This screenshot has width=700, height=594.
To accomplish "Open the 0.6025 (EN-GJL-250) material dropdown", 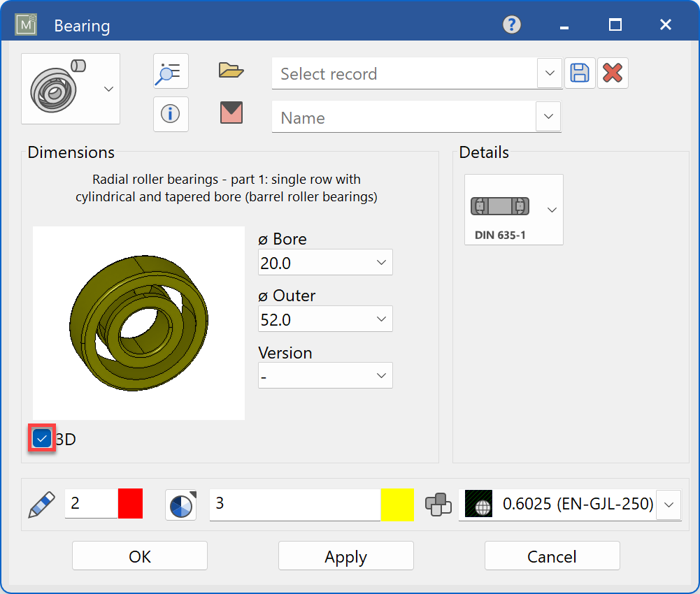I will click(669, 504).
